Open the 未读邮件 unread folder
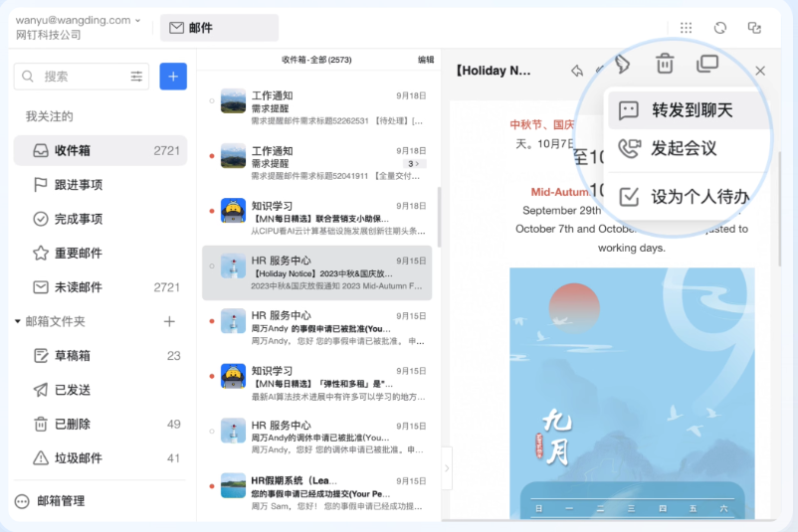The image size is (798, 532). 100,287
